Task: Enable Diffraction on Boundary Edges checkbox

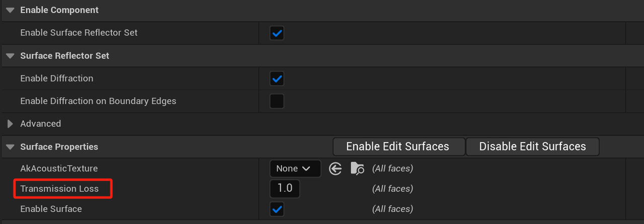Action: 277,101
